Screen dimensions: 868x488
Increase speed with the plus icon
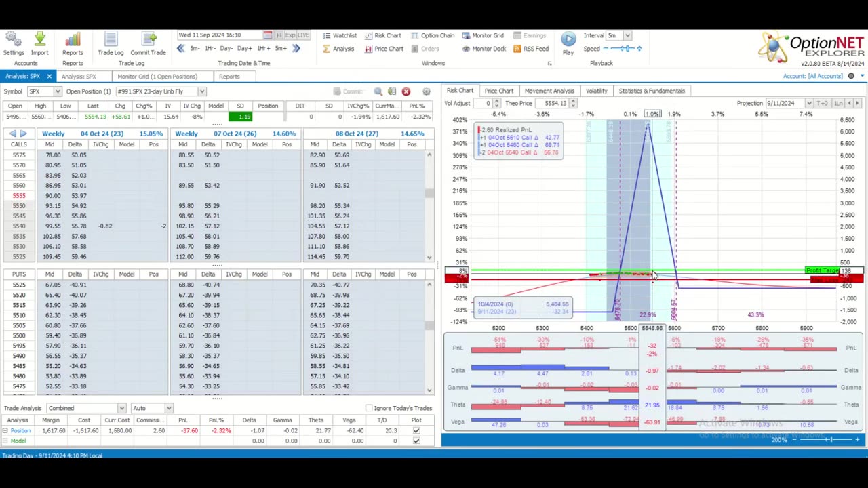pos(639,49)
